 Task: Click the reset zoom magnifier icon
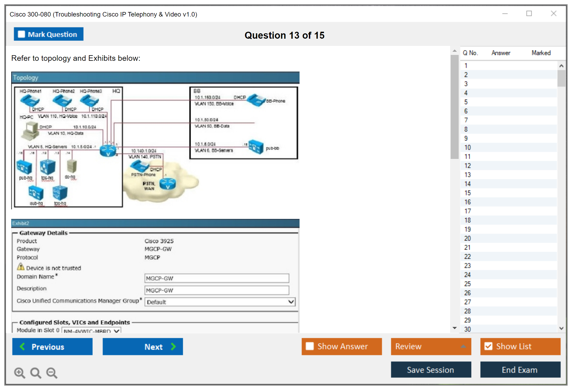coord(36,373)
